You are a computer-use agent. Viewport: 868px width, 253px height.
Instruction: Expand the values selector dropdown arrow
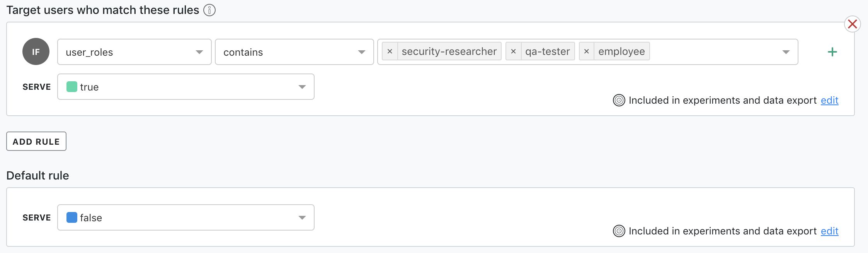(786, 52)
